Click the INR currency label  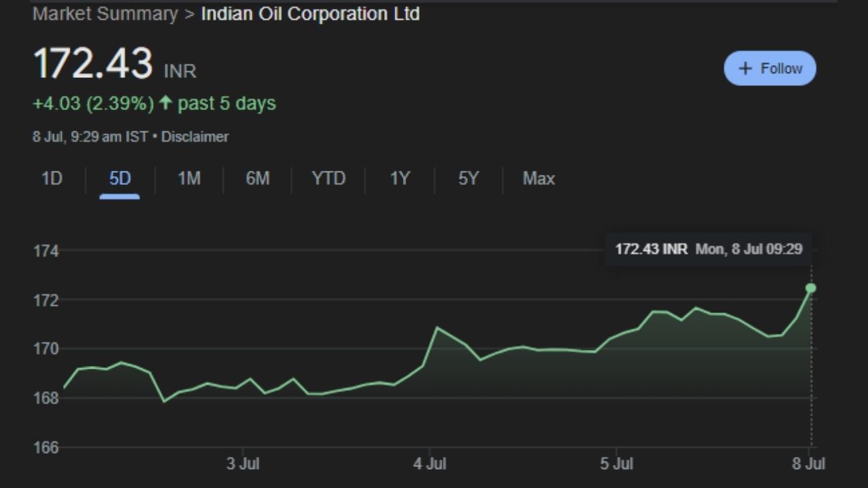click(x=180, y=70)
